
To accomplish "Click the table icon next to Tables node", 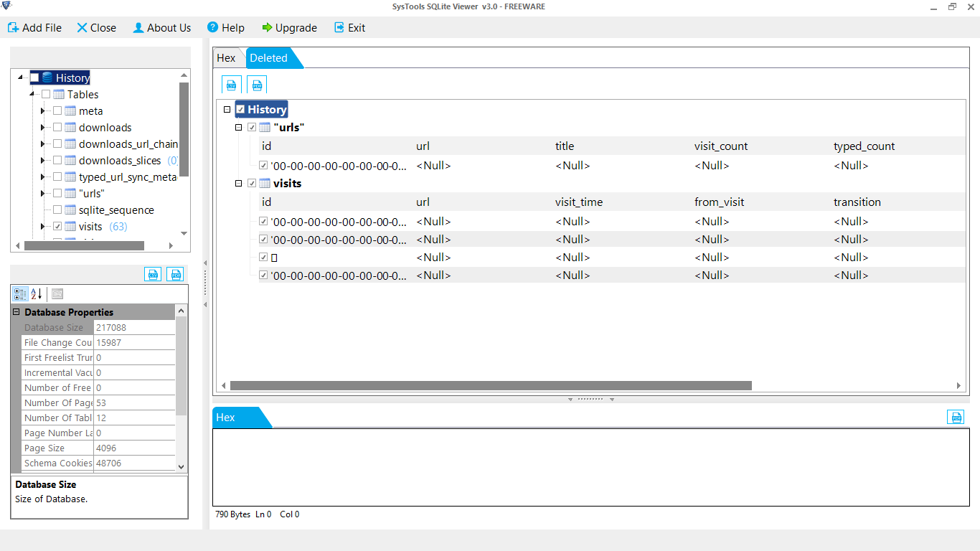I will (59, 94).
